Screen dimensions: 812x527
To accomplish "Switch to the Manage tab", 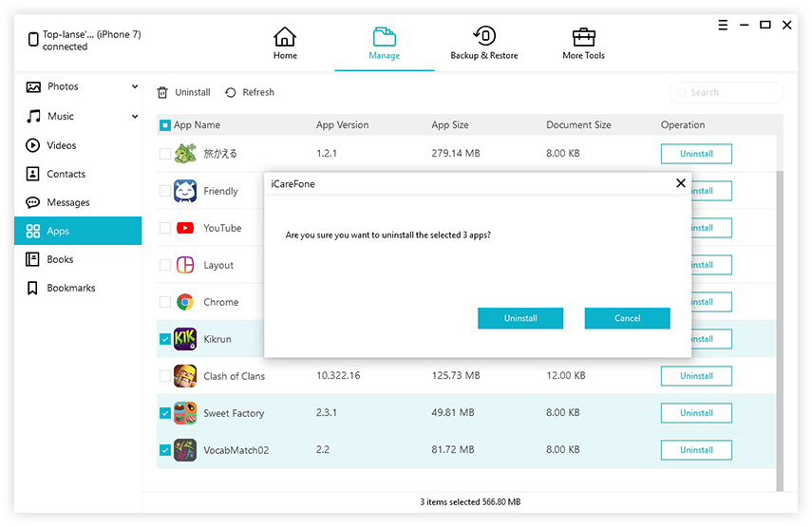I will click(x=384, y=44).
